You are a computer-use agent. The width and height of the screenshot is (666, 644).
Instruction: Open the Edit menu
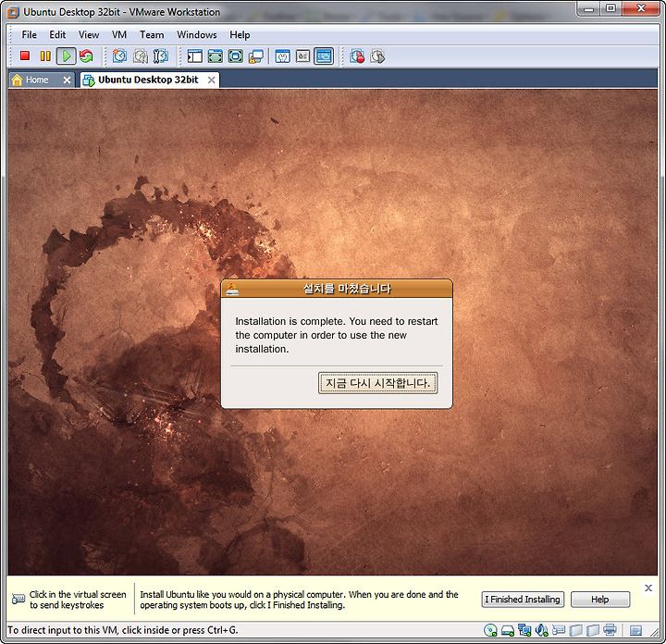click(x=57, y=35)
